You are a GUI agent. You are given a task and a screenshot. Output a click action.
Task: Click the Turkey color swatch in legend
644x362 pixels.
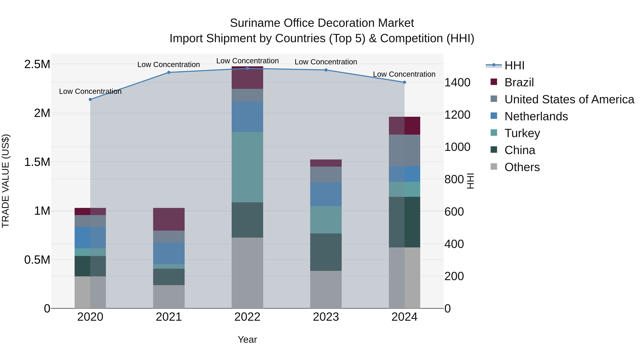[x=494, y=133]
